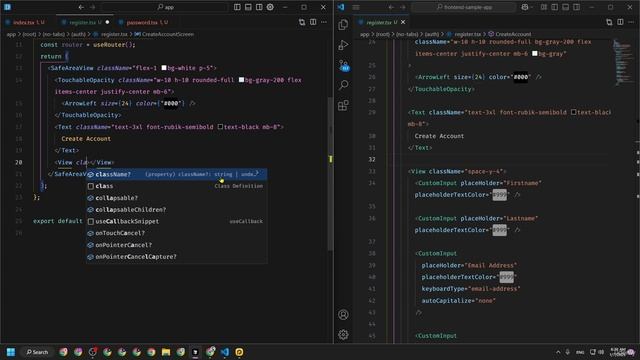Click text-black color swatch in left editor
This screenshot has height=360, width=640.
click(220, 127)
